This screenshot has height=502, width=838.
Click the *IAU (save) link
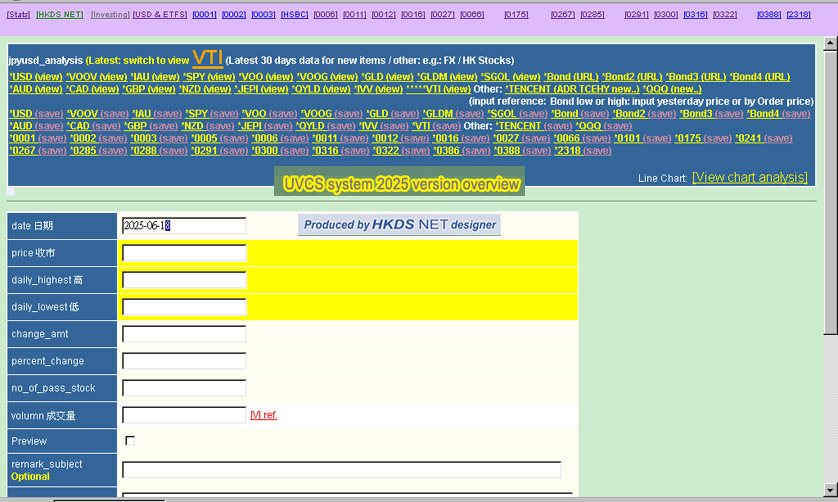pyautogui.click(x=157, y=114)
